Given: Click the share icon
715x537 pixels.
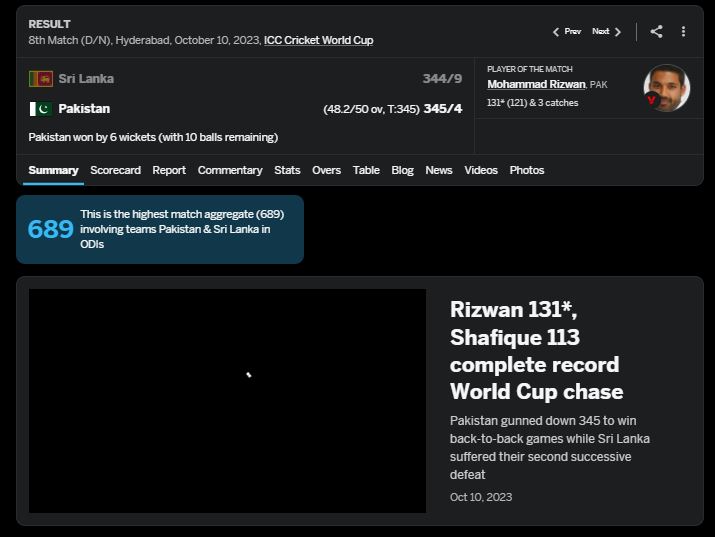Looking at the screenshot, I should [656, 31].
